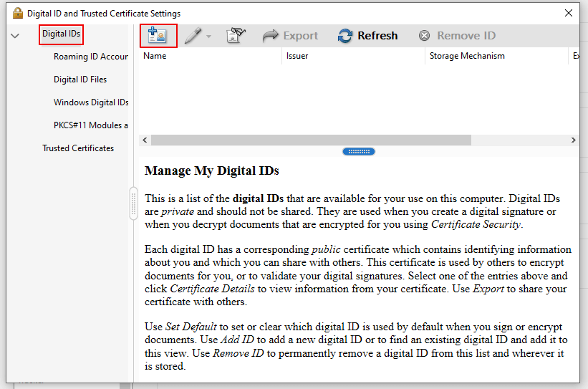Sort by the Issuer column header

coord(353,56)
